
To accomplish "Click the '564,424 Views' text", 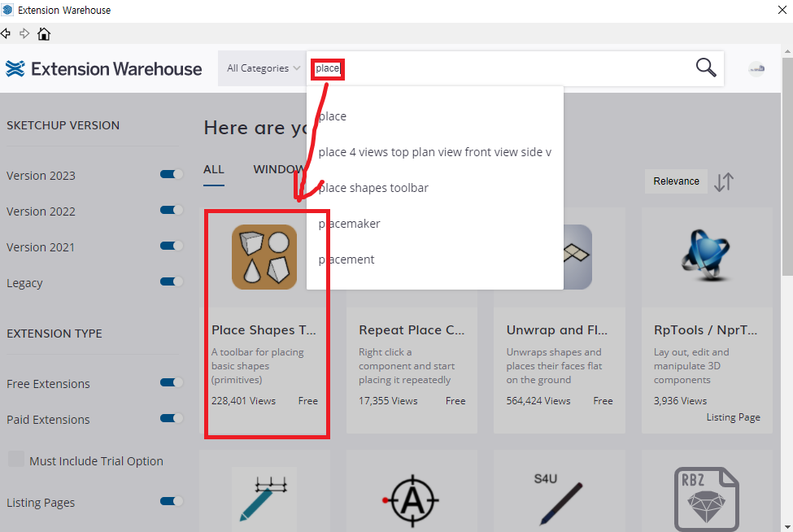I will pyautogui.click(x=538, y=401).
